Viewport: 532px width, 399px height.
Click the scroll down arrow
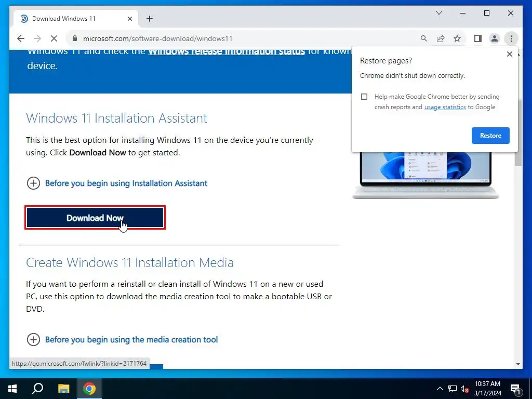518,364
